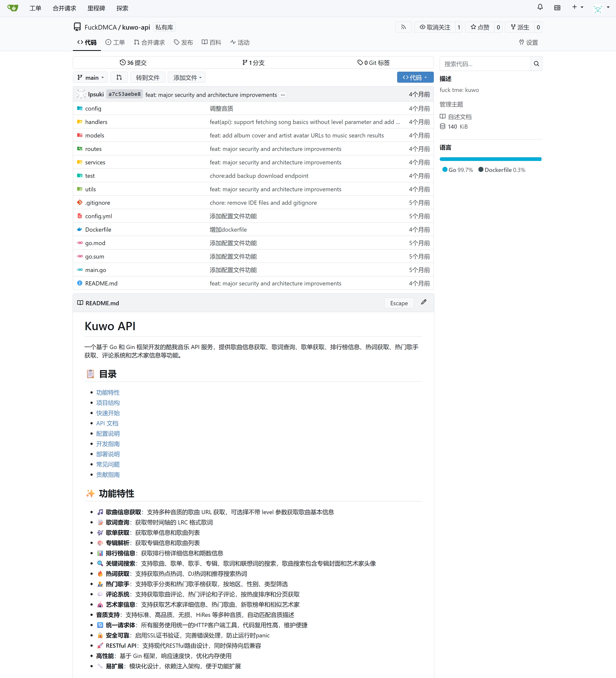Click the compare branches icon button
Viewport: 616px width, 678px height.
click(119, 77)
